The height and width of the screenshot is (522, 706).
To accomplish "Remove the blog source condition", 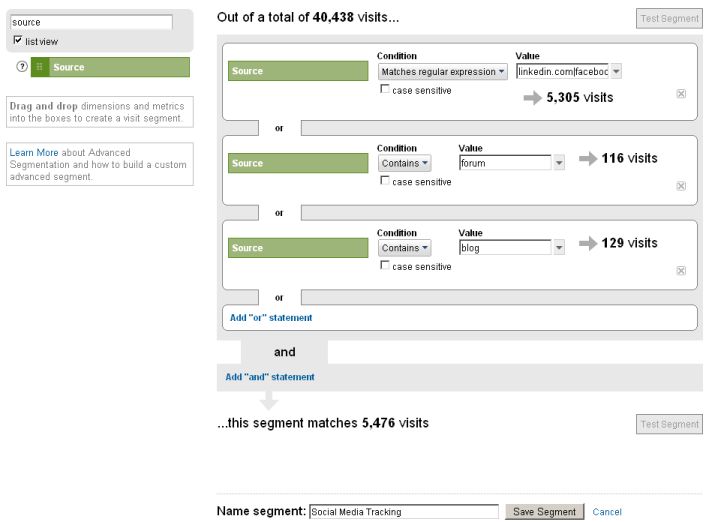I will 681,271.
